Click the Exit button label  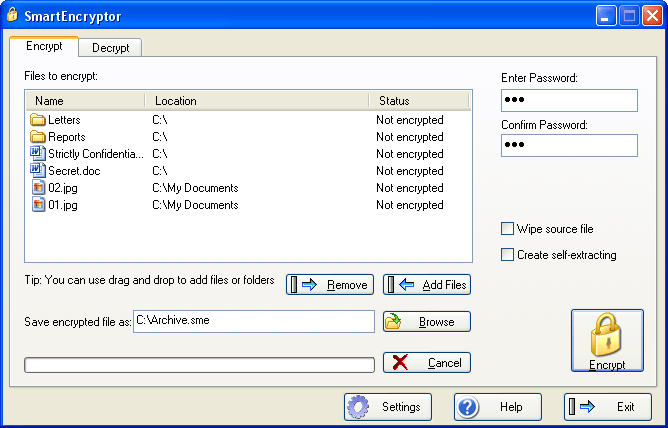625,407
